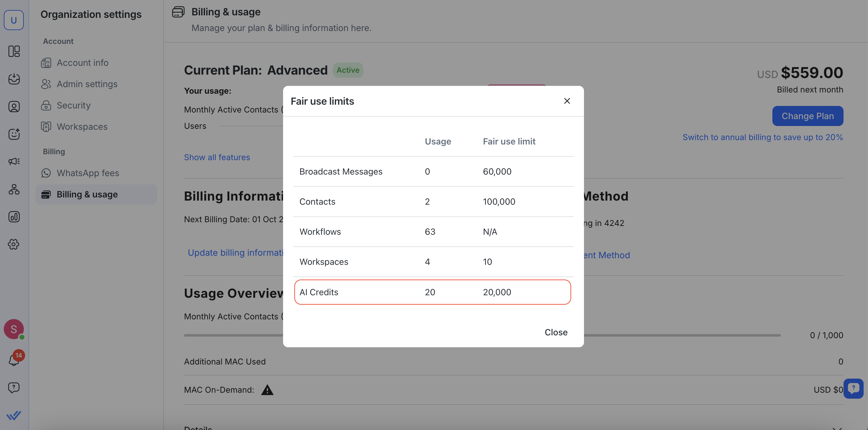Open the AI assistant smiley icon
Image resolution: width=868 pixels, height=430 pixels.
(14, 134)
